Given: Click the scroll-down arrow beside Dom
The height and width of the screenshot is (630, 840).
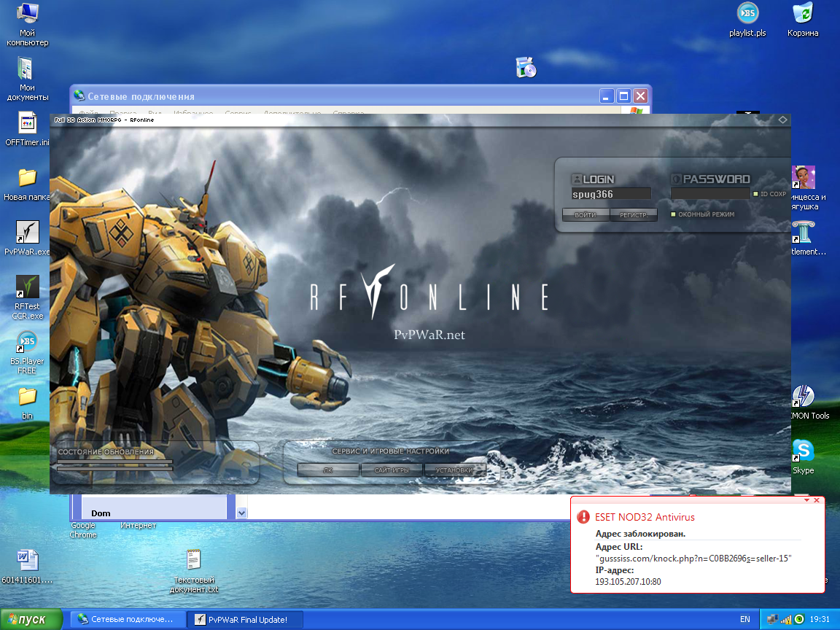Looking at the screenshot, I should click(241, 513).
